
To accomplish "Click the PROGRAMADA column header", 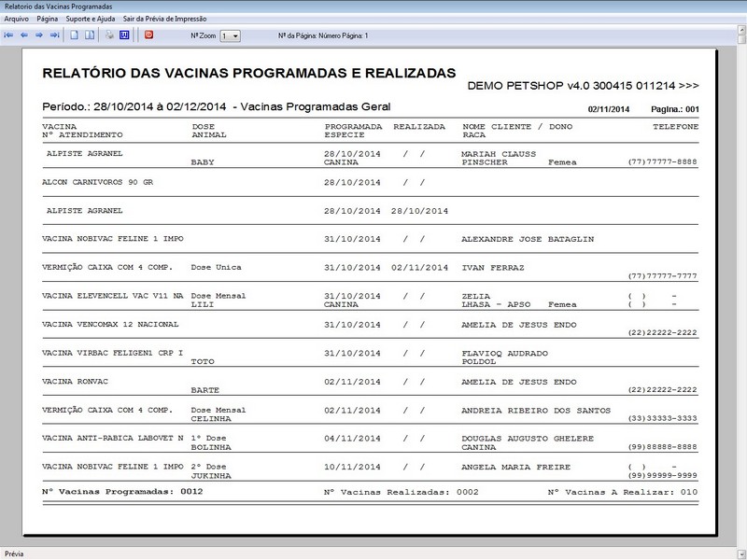I will 354,127.
